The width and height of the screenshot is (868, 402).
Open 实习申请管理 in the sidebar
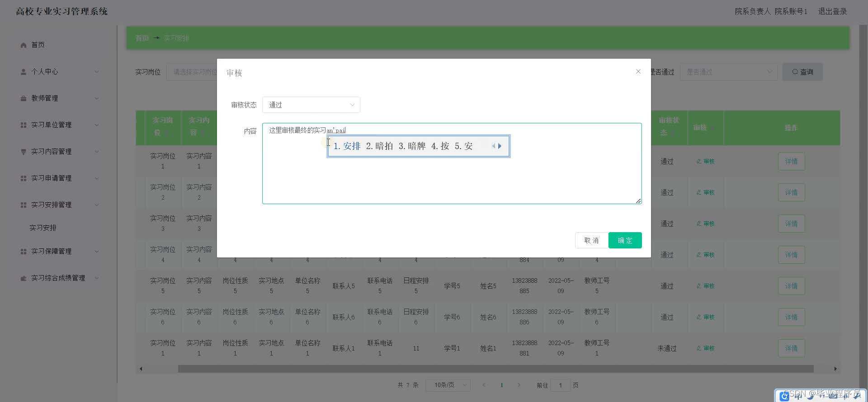click(x=51, y=178)
